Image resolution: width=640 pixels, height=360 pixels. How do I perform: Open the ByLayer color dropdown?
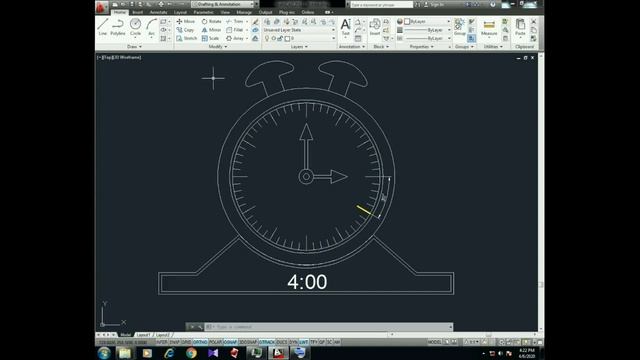[x=427, y=21]
